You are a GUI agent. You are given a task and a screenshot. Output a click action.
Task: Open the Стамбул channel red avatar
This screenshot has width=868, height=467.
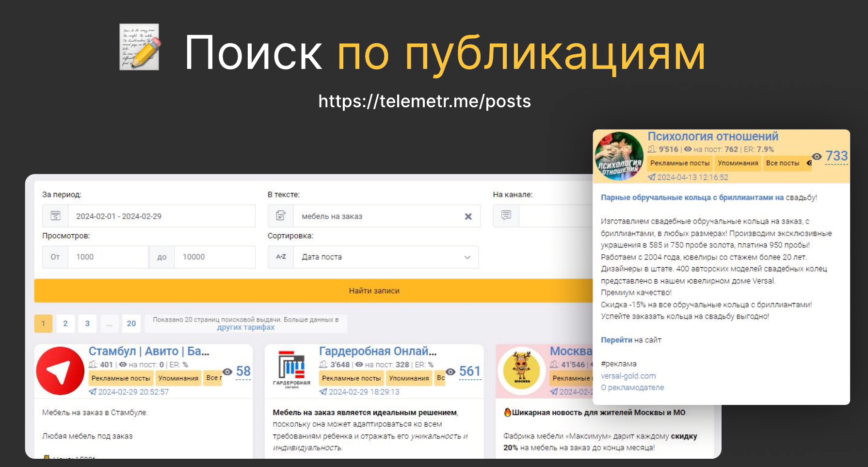[61, 371]
